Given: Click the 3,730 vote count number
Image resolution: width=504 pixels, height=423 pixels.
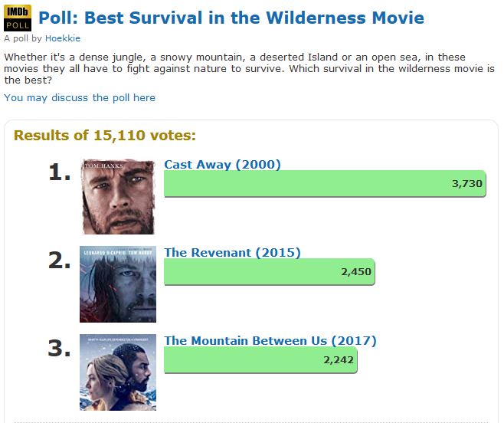Looking at the screenshot, I should coord(467,184).
